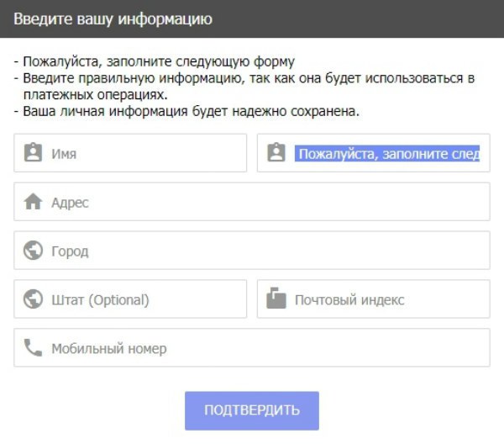Click the ID badge icon in Имя field

(x=33, y=154)
